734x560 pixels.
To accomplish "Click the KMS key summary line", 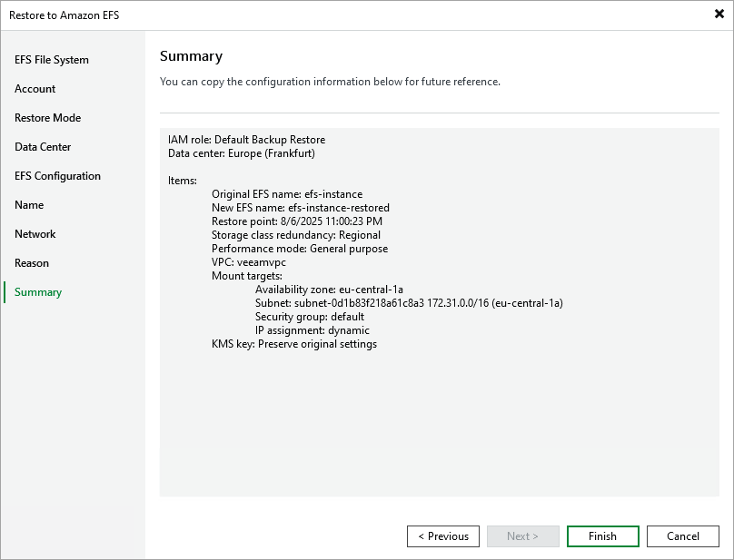I will [x=294, y=344].
